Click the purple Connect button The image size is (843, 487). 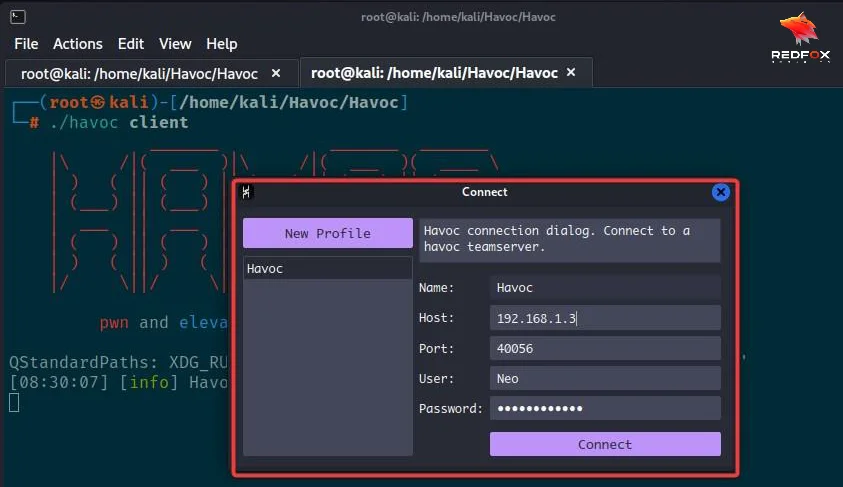pos(605,444)
